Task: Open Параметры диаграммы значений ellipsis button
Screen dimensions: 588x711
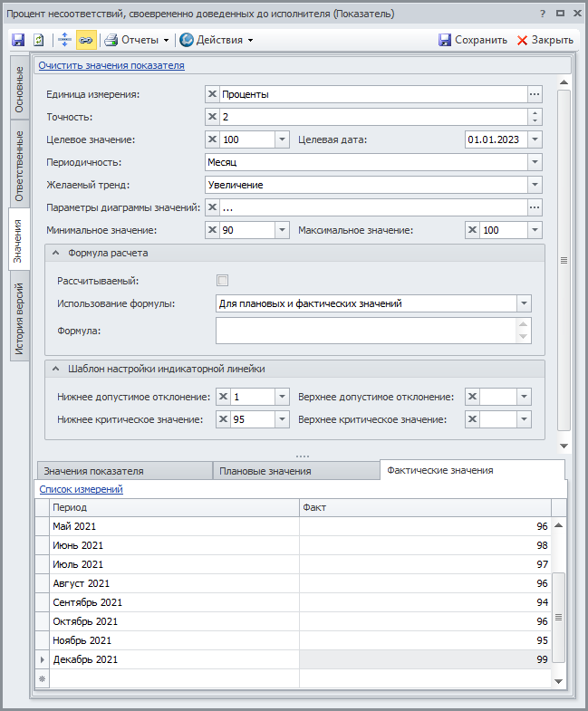Action: point(535,207)
